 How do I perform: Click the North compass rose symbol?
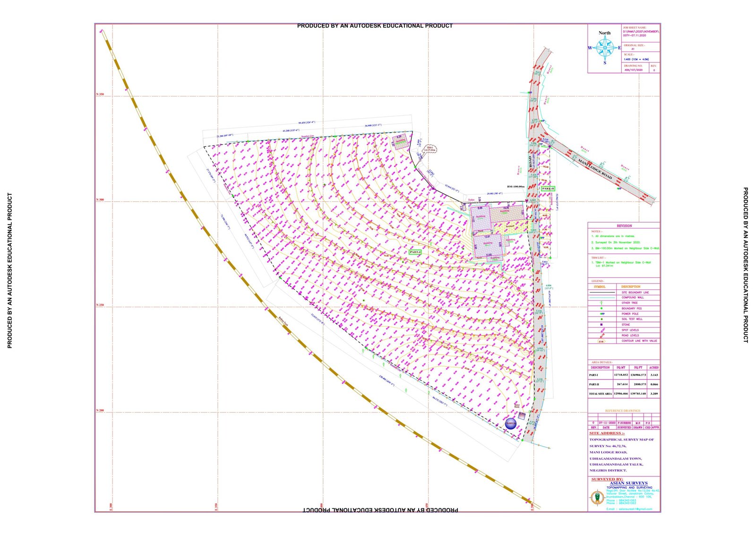(x=605, y=48)
